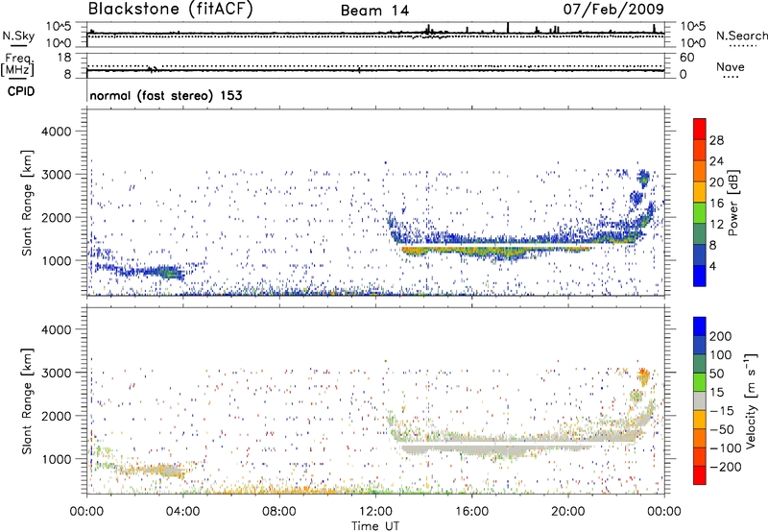Click the text "normal (fast stereo) 153"
This screenshot has width=768, height=532.
coord(166,96)
